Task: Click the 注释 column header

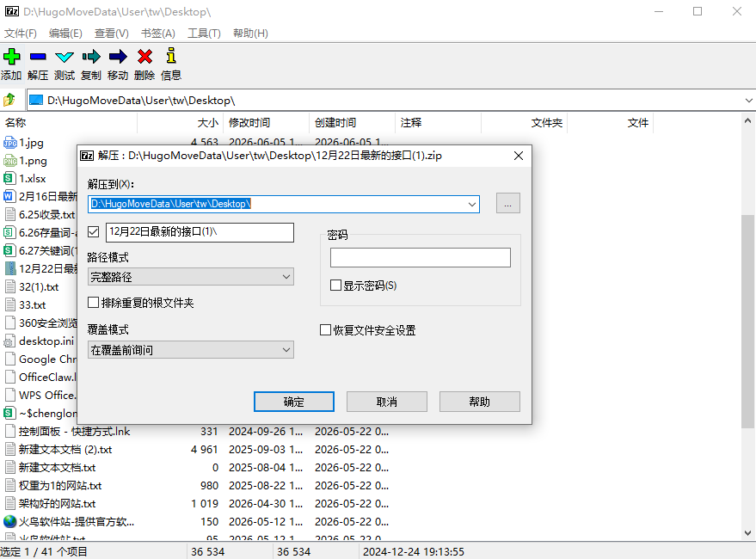Action: coord(438,122)
